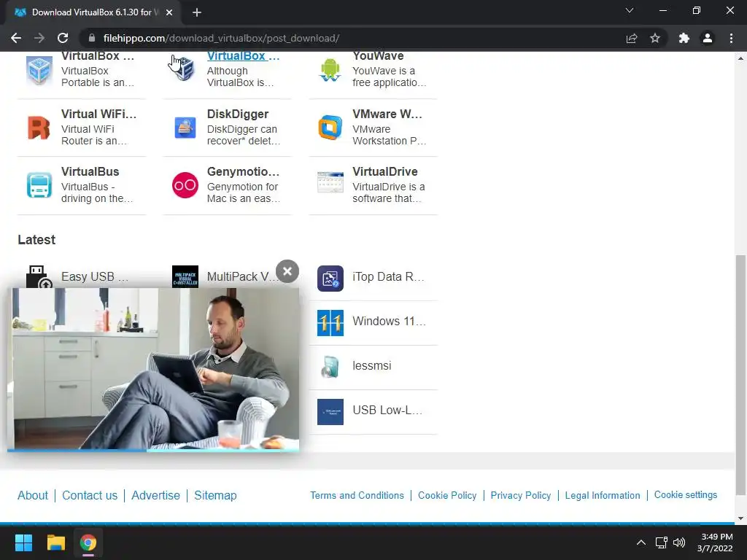Reload the FileHippo page

(x=63, y=38)
